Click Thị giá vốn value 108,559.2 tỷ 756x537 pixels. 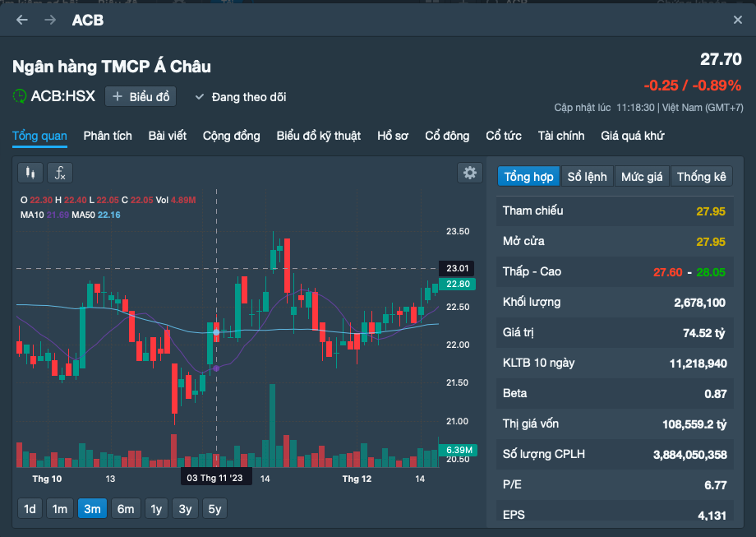[694, 424]
